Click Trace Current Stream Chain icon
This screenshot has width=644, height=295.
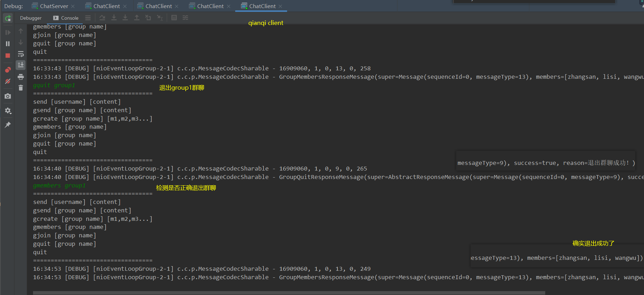click(x=185, y=18)
